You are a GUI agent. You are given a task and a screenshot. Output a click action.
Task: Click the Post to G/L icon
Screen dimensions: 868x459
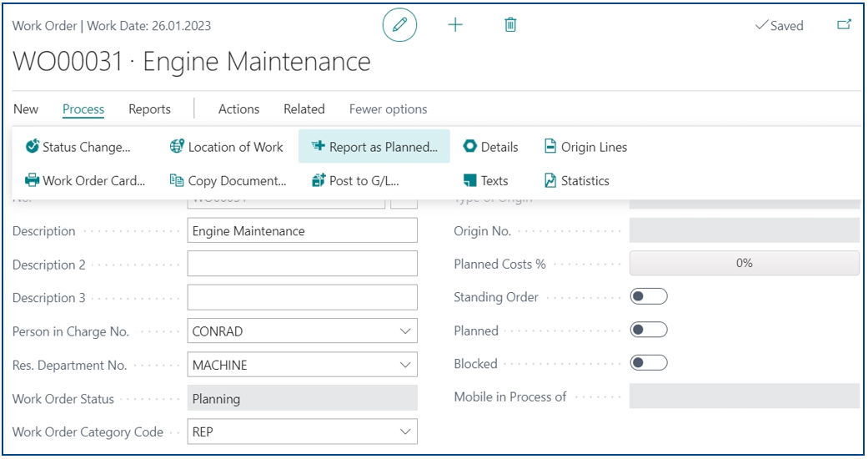point(319,180)
